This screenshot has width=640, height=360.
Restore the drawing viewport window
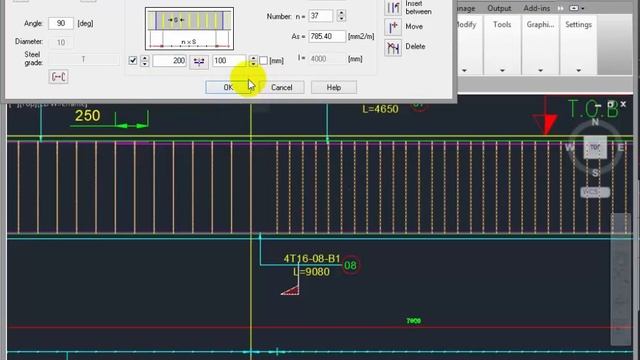(x=610, y=104)
